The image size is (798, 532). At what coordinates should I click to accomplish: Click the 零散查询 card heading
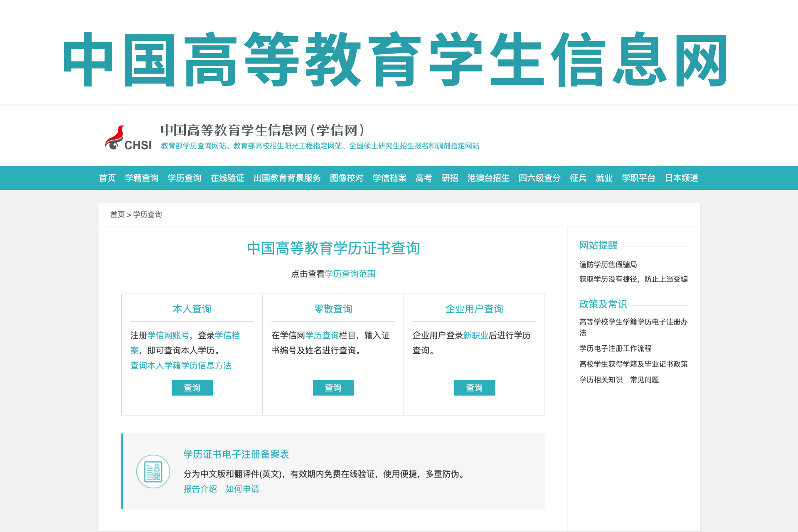point(333,309)
